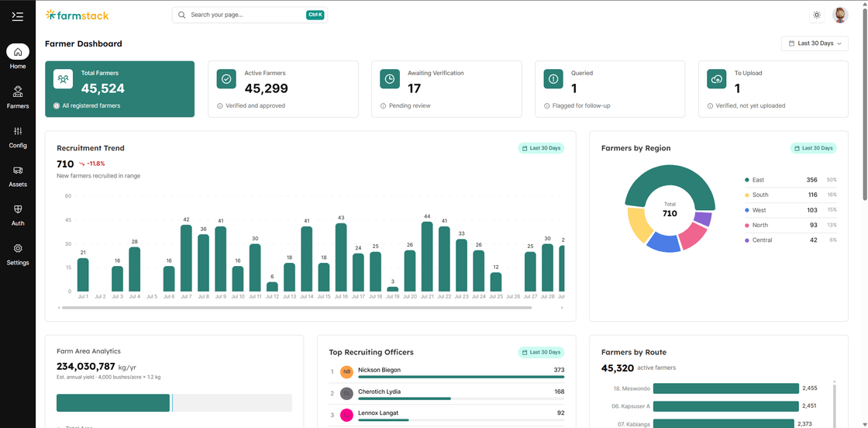Collapse the sidebar with the menu icon

coord(18,16)
